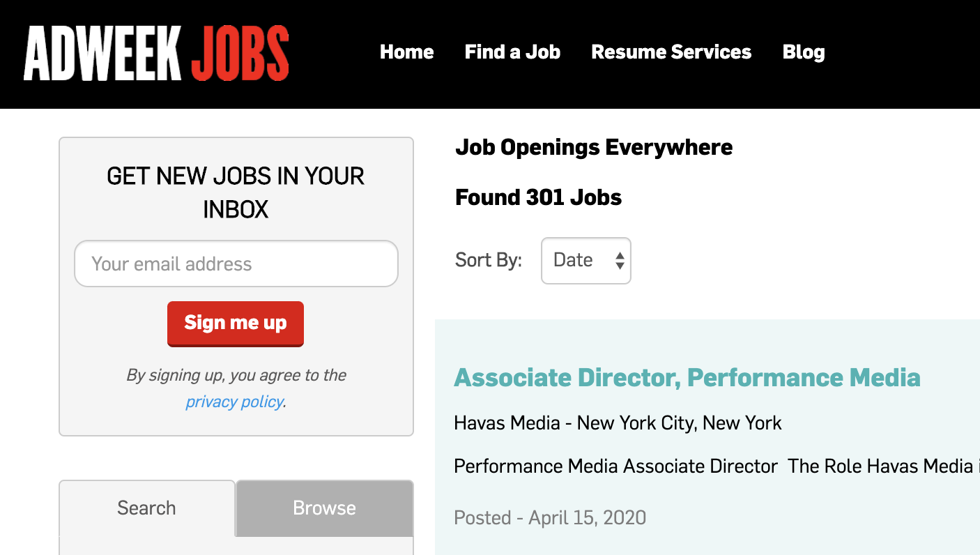Click the Found 301 Jobs text
The height and width of the screenshot is (555, 980).
(539, 198)
